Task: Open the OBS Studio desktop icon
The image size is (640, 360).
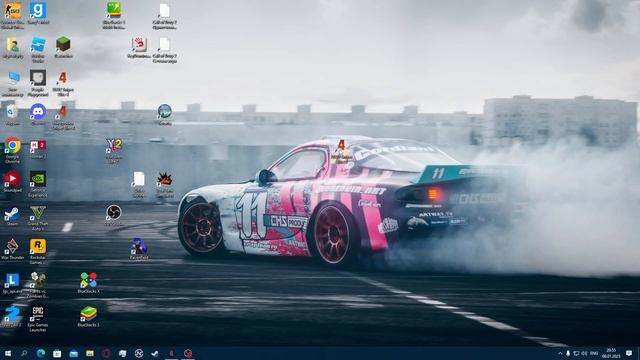Action: tap(114, 213)
